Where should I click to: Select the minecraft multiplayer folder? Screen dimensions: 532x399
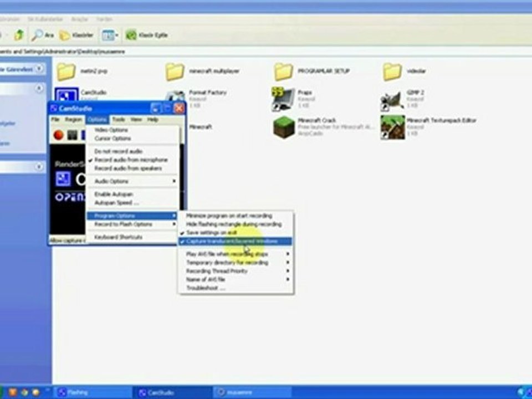click(x=203, y=71)
